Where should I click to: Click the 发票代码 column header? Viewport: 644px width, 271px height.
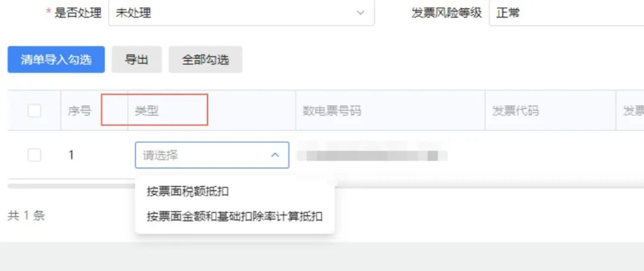pyautogui.click(x=515, y=111)
